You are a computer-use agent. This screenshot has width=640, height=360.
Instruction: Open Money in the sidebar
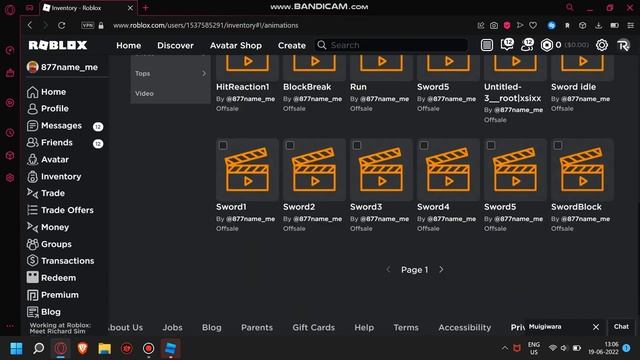click(48, 227)
